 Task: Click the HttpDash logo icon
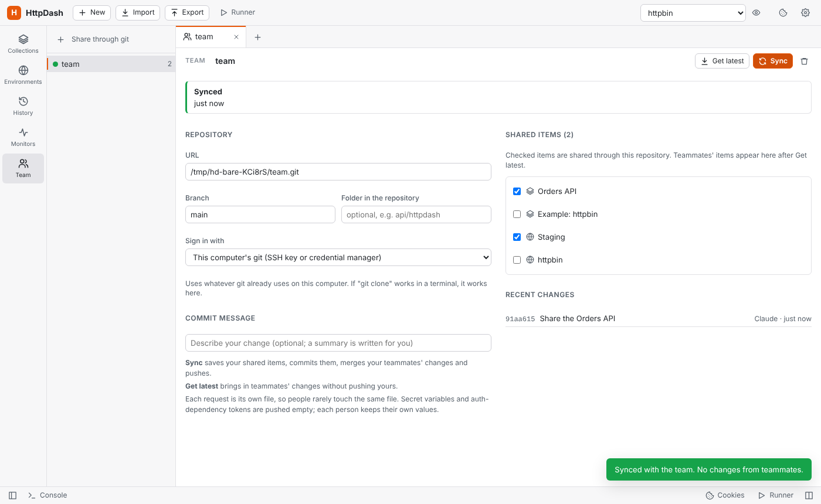[x=14, y=12]
